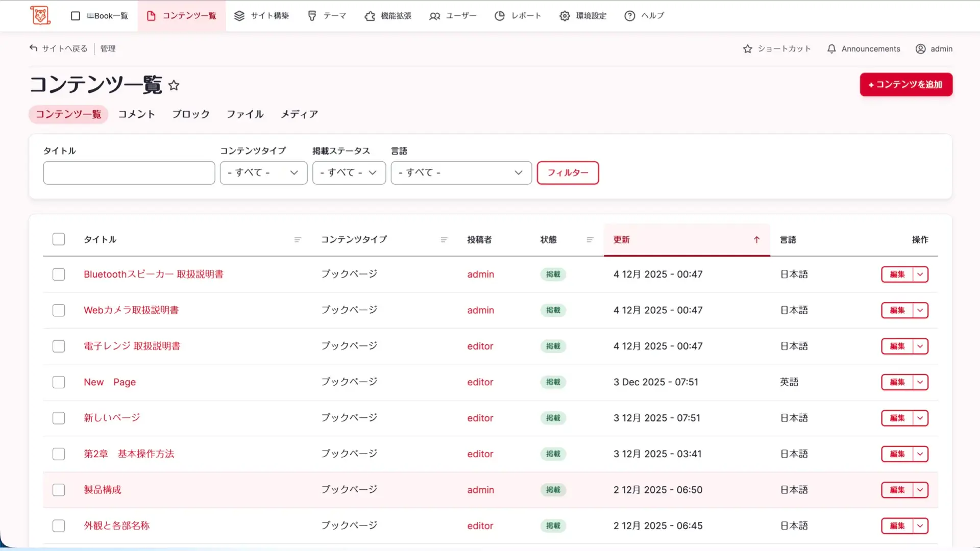Click the タイトル column options icon
The width and height of the screenshot is (980, 551).
point(298,240)
